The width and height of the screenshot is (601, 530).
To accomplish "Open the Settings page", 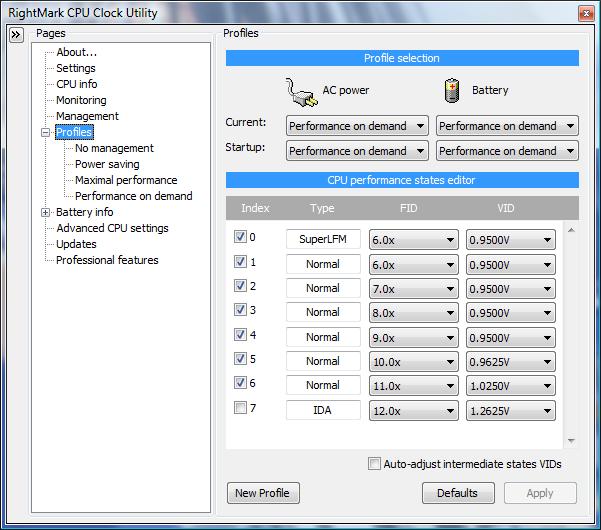I will point(76,68).
